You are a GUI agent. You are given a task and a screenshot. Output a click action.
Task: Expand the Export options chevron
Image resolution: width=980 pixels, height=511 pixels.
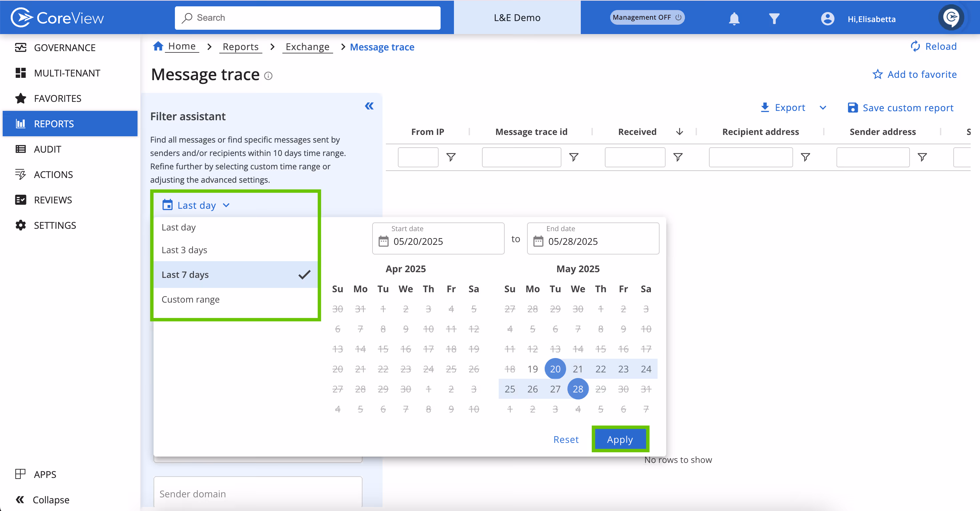(823, 108)
